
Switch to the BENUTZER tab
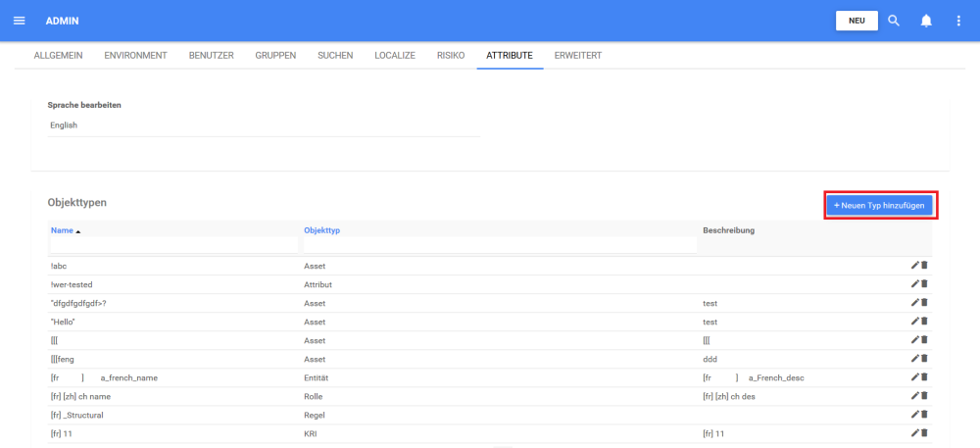coord(212,56)
